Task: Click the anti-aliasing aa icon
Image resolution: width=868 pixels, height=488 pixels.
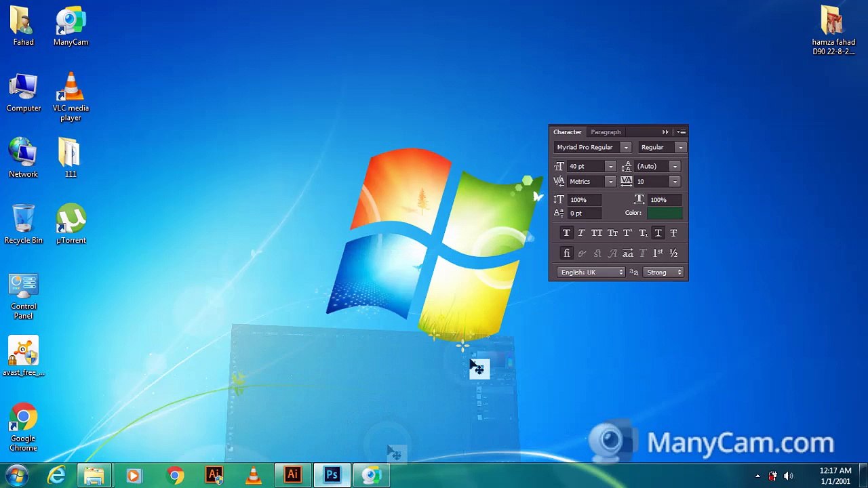Action: click(x=634, y=272)
